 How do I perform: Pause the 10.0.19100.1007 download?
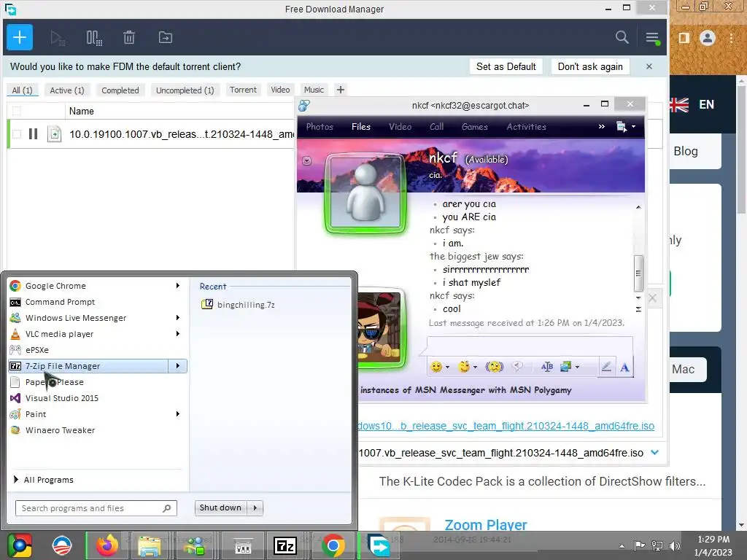33,134
